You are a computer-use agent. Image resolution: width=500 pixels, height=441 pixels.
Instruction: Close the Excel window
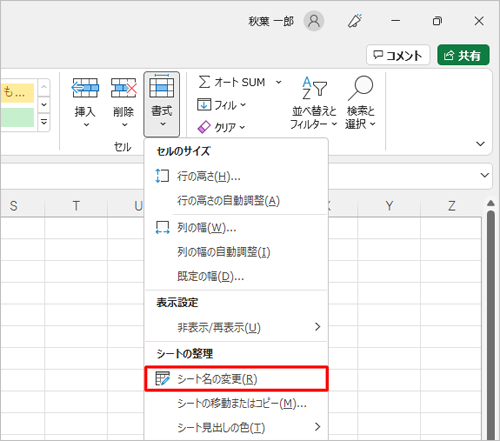[x=479, y=21]
